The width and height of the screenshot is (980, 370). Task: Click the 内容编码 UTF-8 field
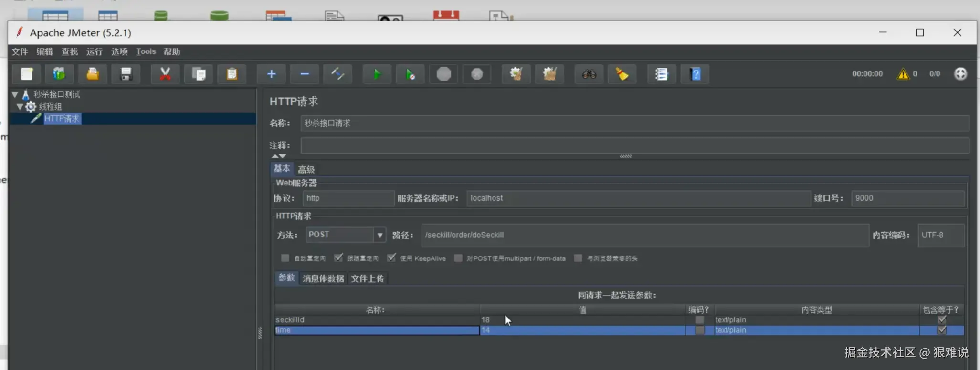(941, 235)
